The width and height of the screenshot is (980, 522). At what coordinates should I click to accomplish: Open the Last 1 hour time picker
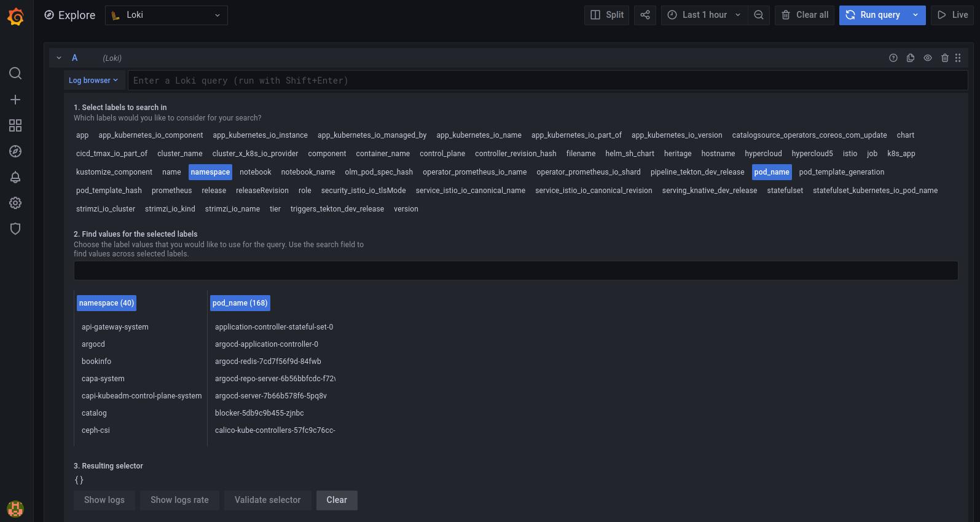tap(705, 15)
